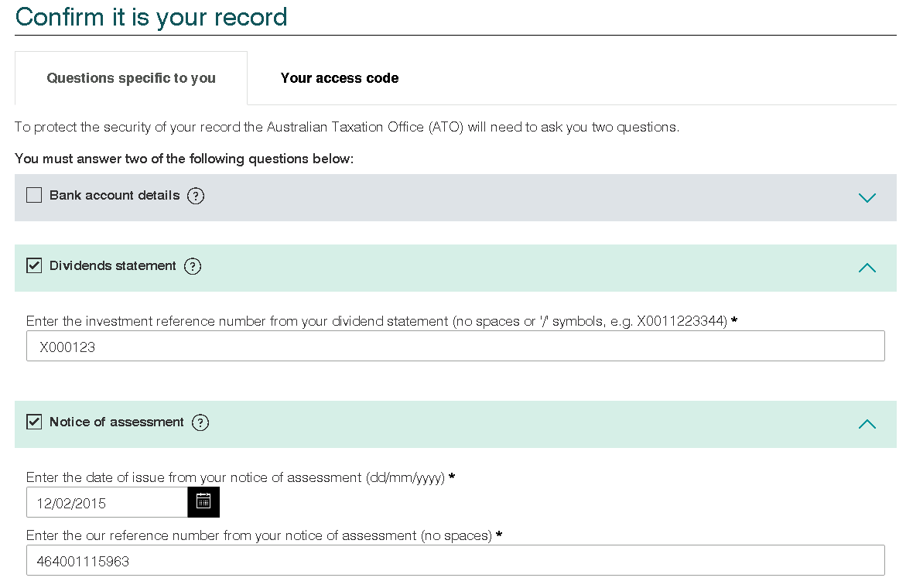The image size is (906, 588).
Task: Click the investment reference number label text
Action: (x=376, y=321)
